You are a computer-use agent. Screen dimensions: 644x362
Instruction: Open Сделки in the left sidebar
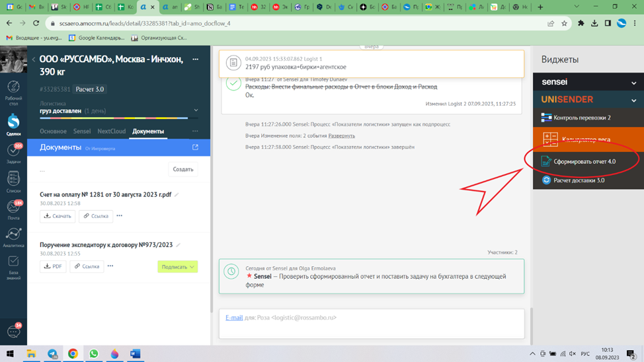coord(13,124)
